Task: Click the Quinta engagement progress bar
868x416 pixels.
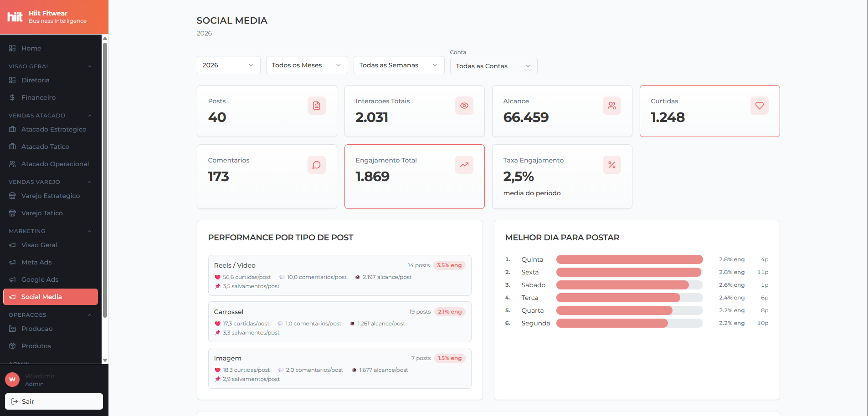Action: [x=629, y=259]
